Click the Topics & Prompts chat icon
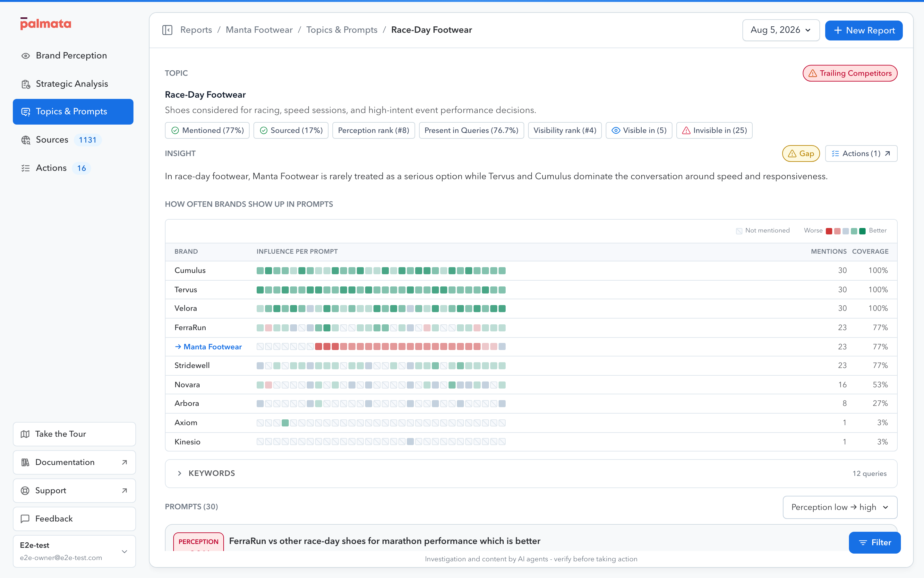924x578 pixels. 26,112
